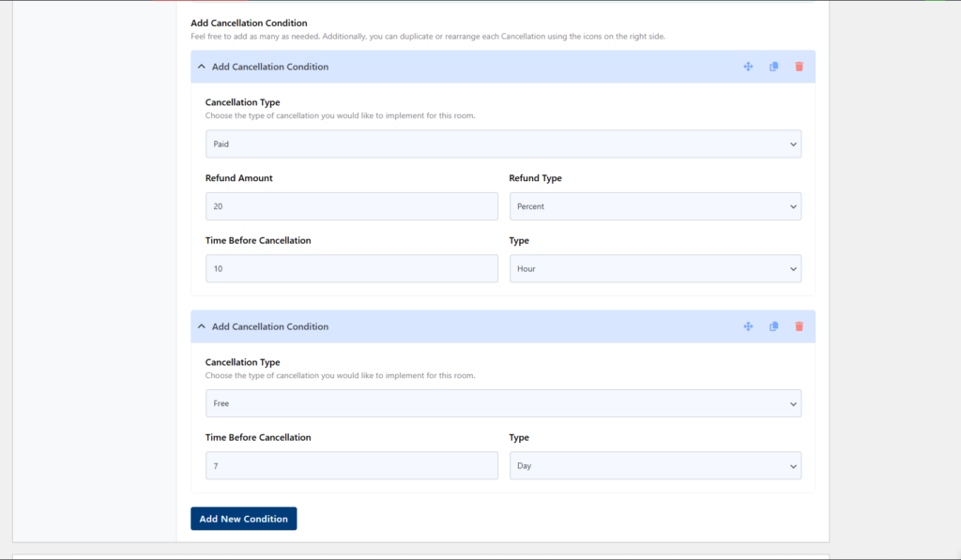Collapse the second cancellation condition panel

point(202,326)
